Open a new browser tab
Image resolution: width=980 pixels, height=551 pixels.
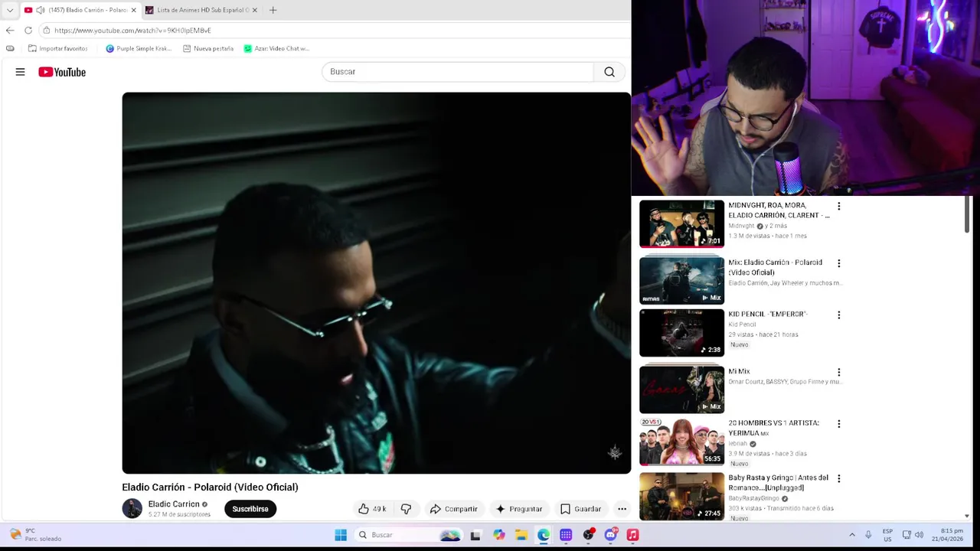coord(273,10)
